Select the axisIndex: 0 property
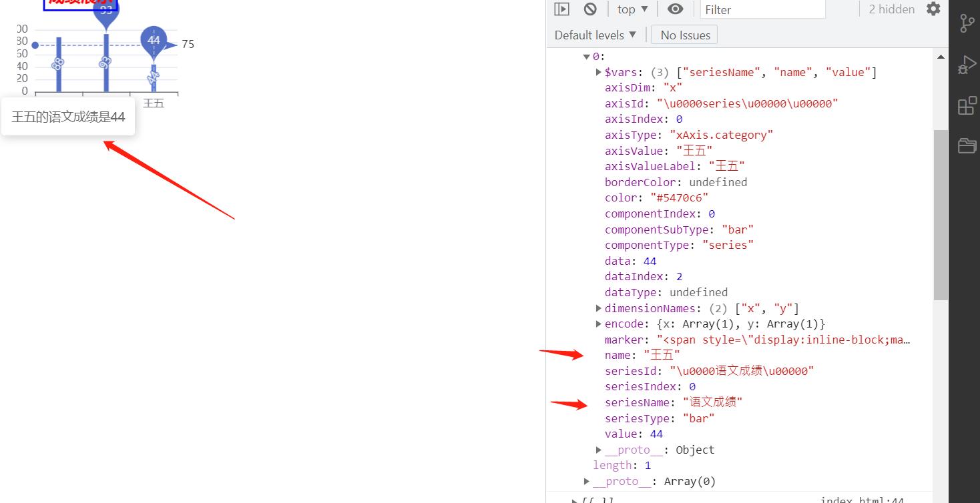980x503 pixels. [644, 119]
